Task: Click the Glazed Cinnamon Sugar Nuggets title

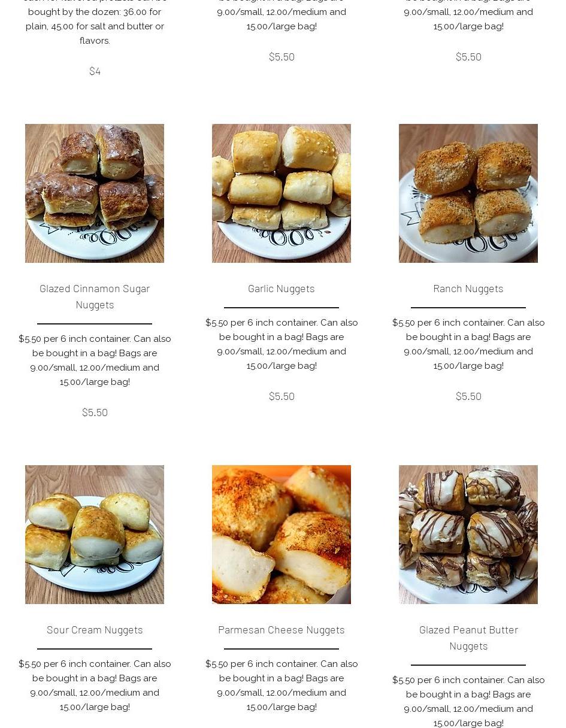Action: coord(95,296)
